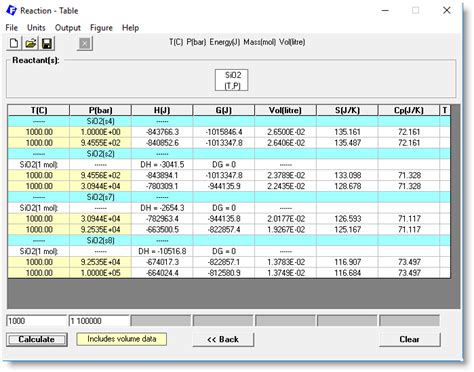The height and width of the screenshot is (372, 474).
Task: Click the New file toolbar icon
Action: 14,43
